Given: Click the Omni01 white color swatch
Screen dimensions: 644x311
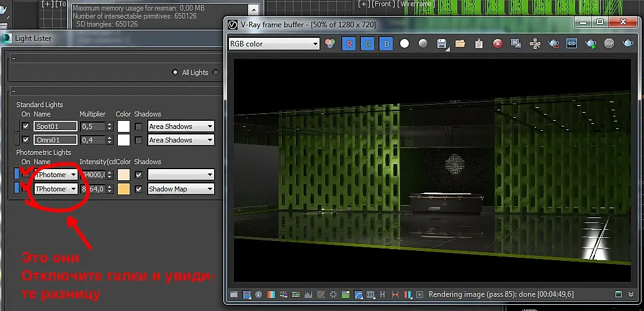Looking at the screenshot, I should click(123, 140).
